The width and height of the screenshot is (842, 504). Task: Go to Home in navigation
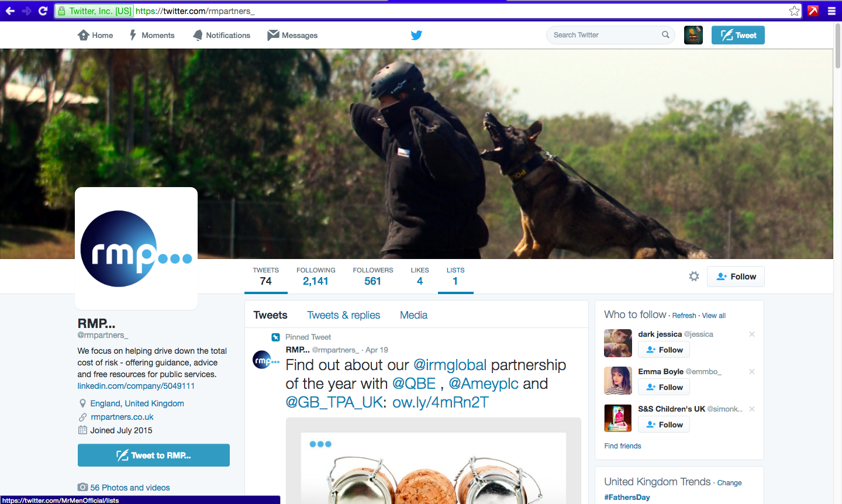95,35
